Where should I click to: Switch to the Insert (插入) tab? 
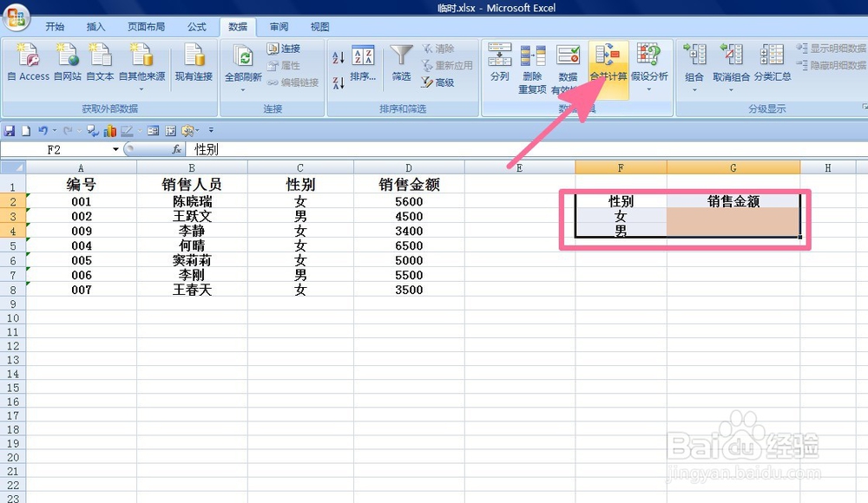coord(95,27)
